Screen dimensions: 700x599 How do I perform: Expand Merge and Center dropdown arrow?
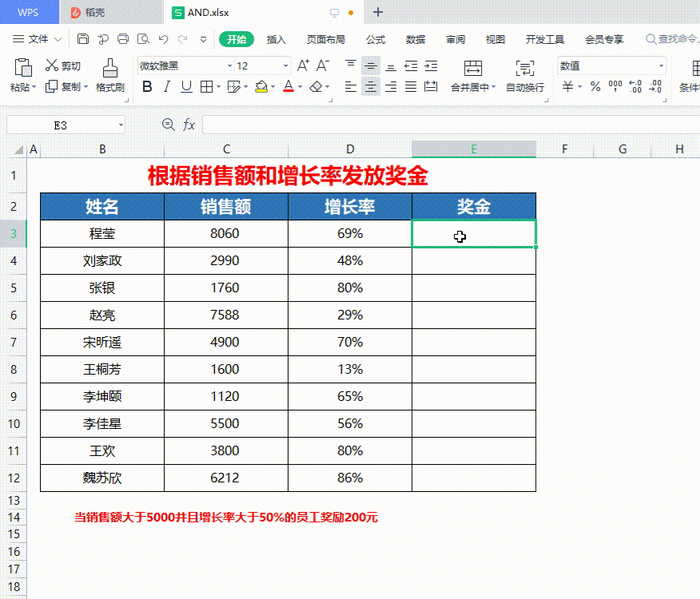pos(493,87)
